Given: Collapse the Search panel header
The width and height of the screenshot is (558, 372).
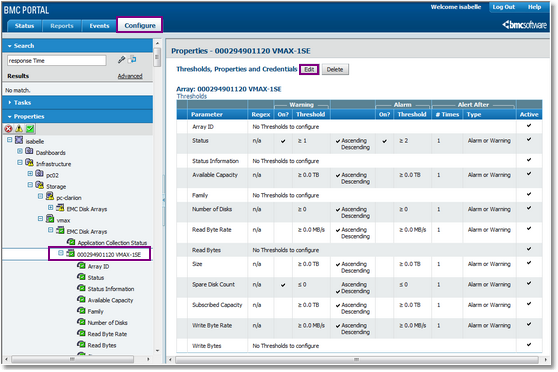Looking at the screenshot, I should 77,46.
